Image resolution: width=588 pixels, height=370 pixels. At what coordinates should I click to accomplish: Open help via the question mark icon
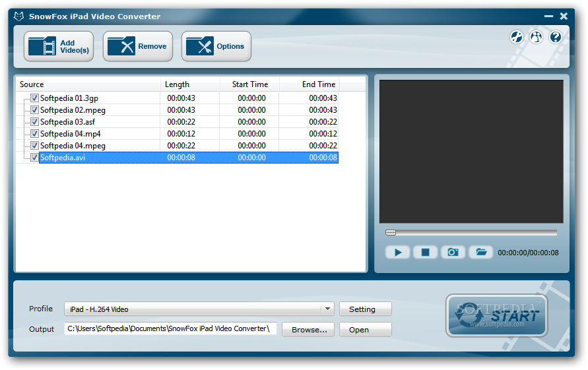[x=556, y=37]
